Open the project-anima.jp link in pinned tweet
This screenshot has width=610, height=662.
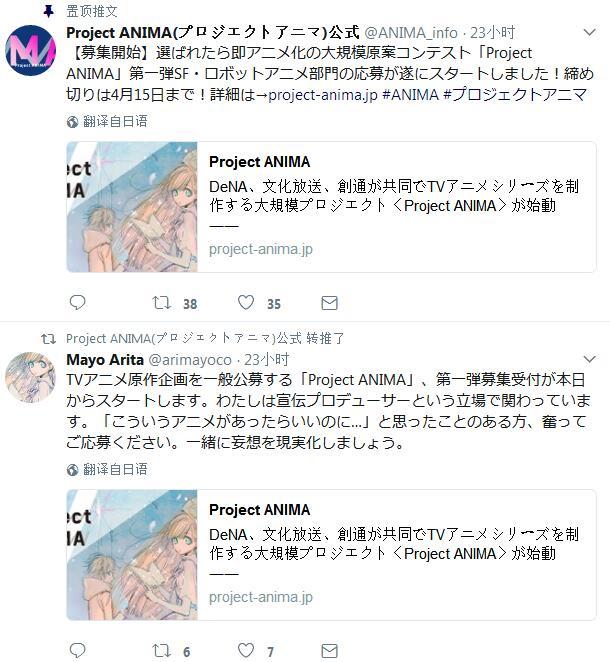point(323,95)
